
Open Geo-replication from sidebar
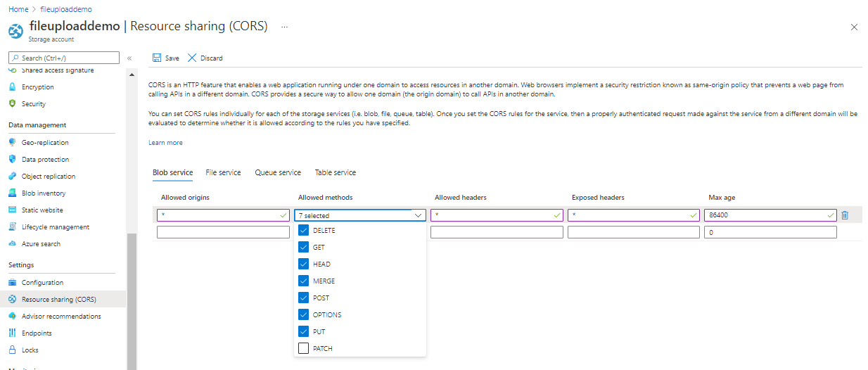click(x=45, y=143)
